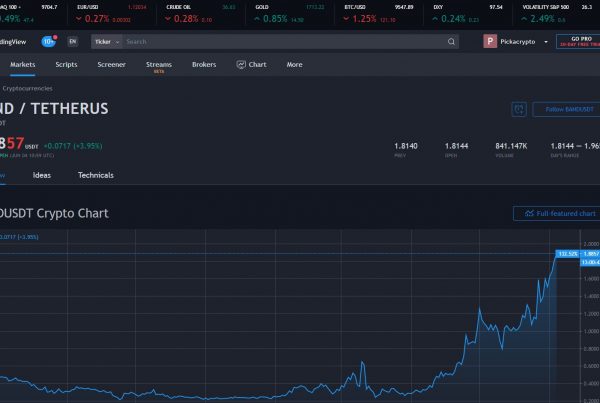This screenshot has width=600, height=403.
Task: Click the search magnifier icon
Action: 452,41
